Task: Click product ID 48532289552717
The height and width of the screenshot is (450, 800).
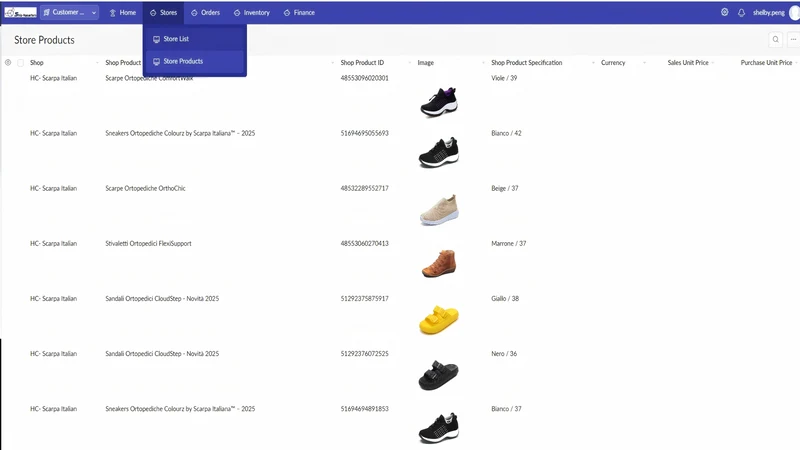Action: 364,188
